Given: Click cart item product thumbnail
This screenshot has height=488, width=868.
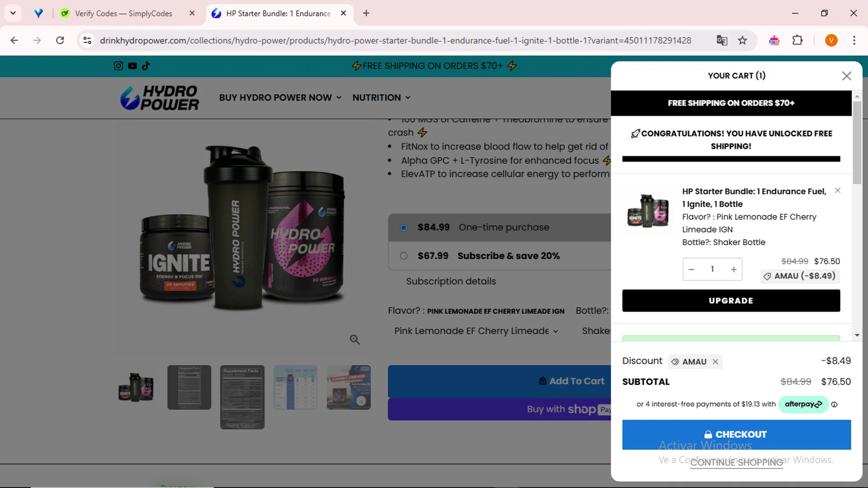Looking at the screenshot, I should click(648, 211).
